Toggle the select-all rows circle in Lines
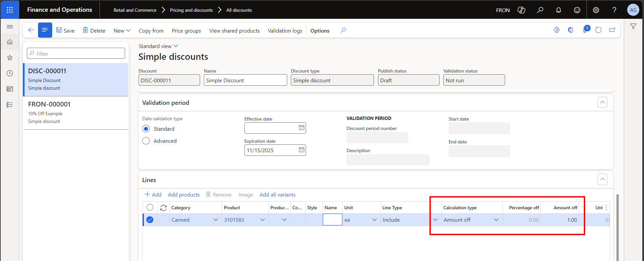The width and height of the screenshot is (644, 261). point(150,208)
